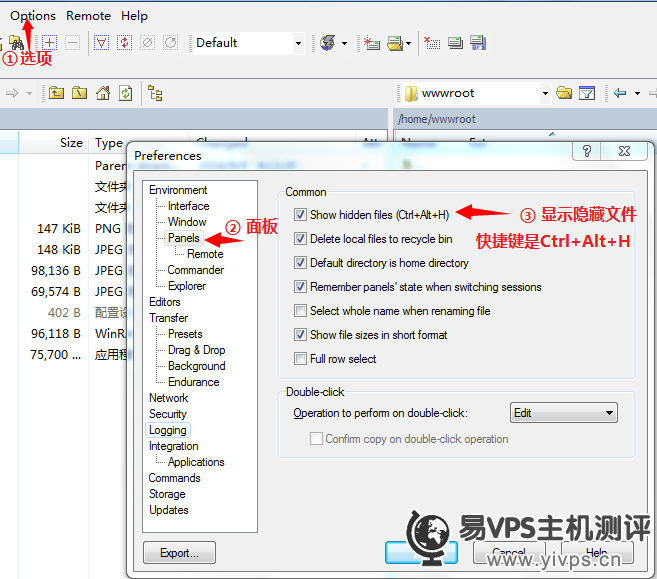Screen dimensions: 657x579
Task: Disable Show hidden files checkbox
Action: point(301,215)
